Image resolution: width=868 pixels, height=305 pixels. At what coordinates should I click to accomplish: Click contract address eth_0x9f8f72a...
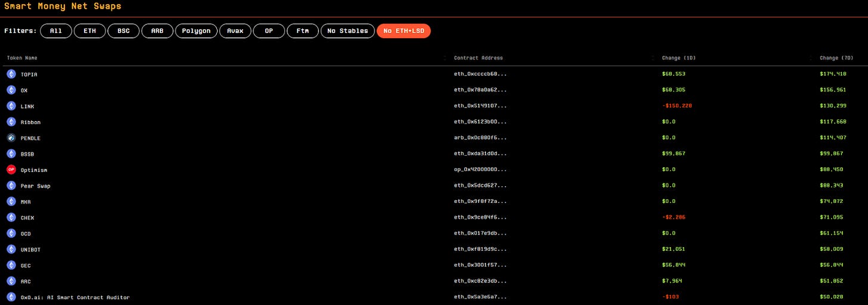tap(480, 202)
